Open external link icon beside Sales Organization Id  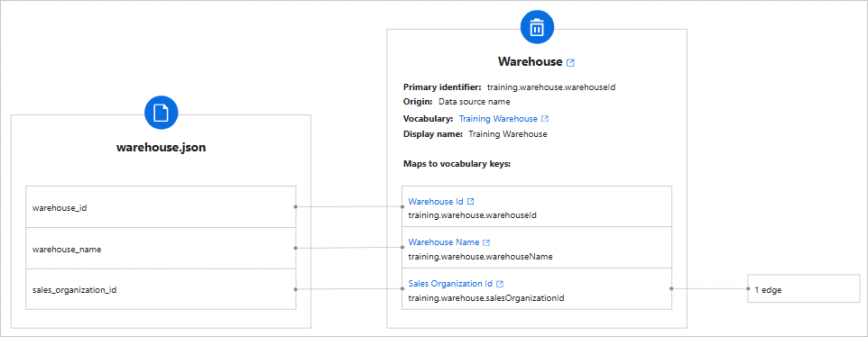point(500,284)
